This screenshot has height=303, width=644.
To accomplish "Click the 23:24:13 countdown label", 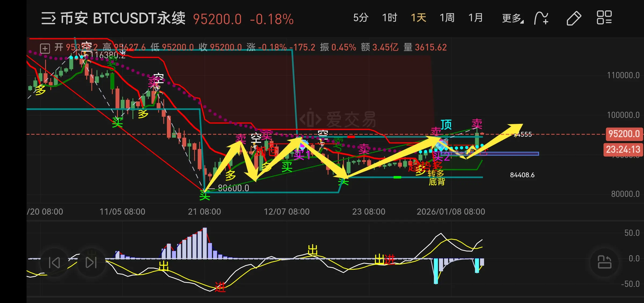I will 623,149.
